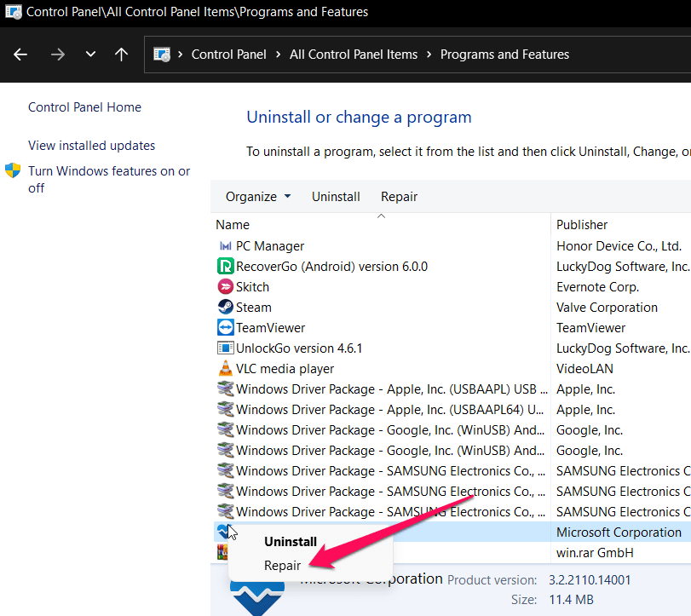Click the WinRAR books icon
This screenshot has width=691, height=616.
[222, 552]
